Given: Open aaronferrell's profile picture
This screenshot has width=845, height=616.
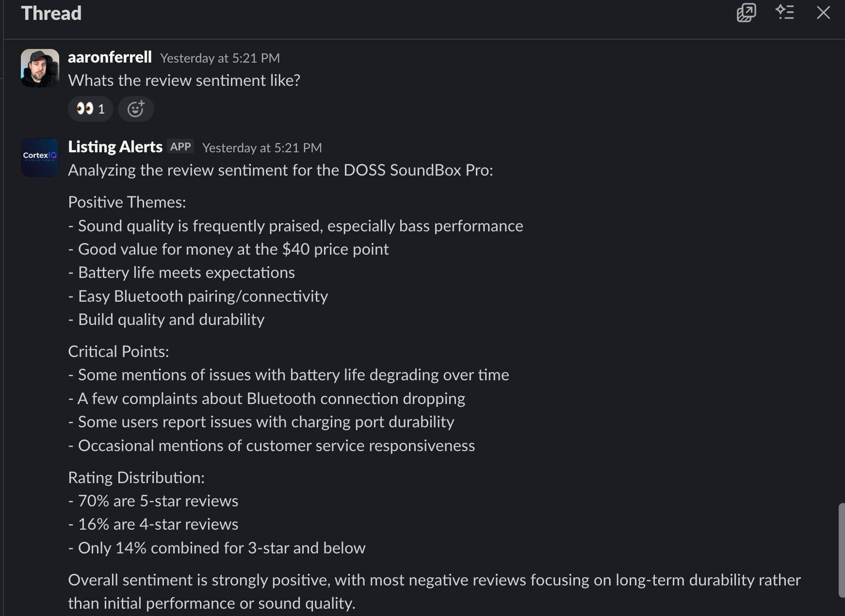Looking at the screenshot, I should (x=40, y=68).
